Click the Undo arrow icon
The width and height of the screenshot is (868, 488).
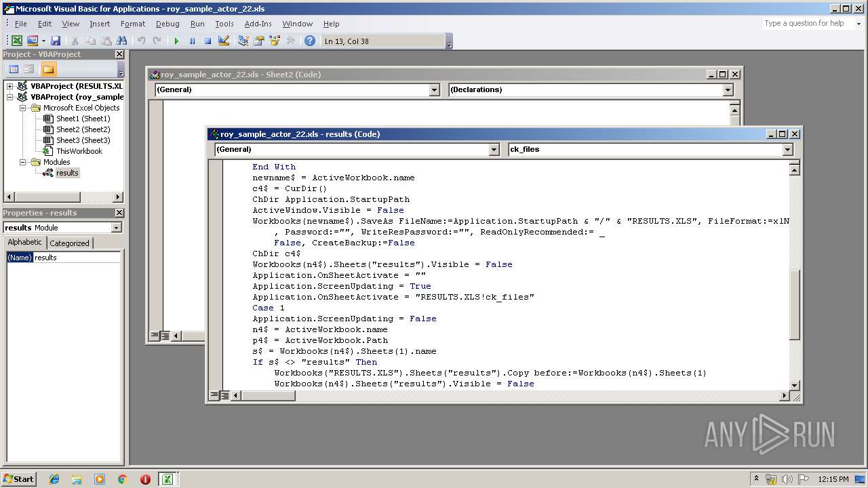click(141, 41)
